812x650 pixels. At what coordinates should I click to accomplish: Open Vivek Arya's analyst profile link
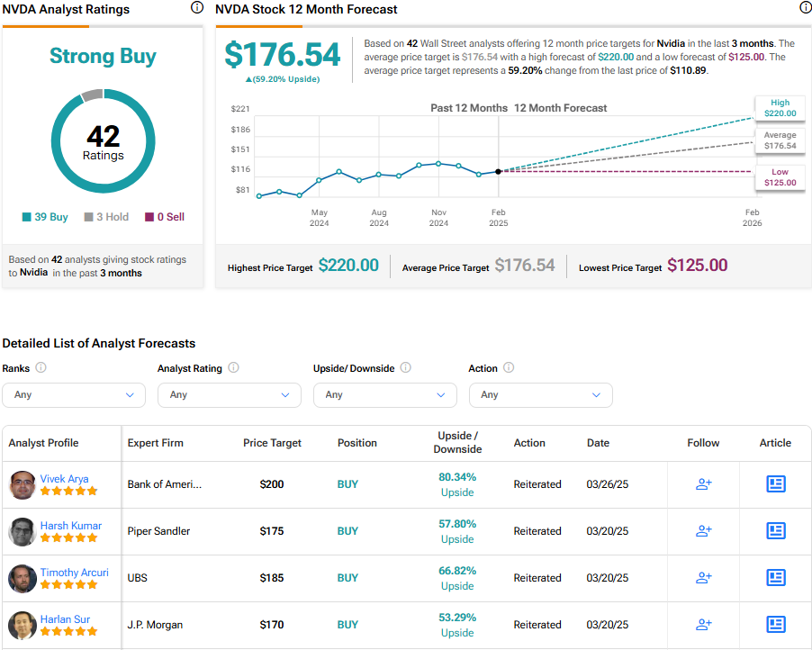click(x=64, y=479)
